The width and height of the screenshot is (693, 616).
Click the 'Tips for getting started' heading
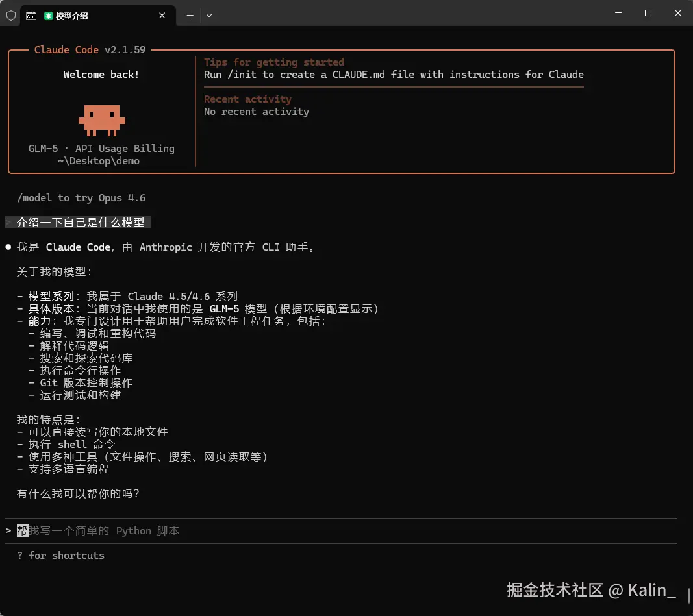point(273,62)
